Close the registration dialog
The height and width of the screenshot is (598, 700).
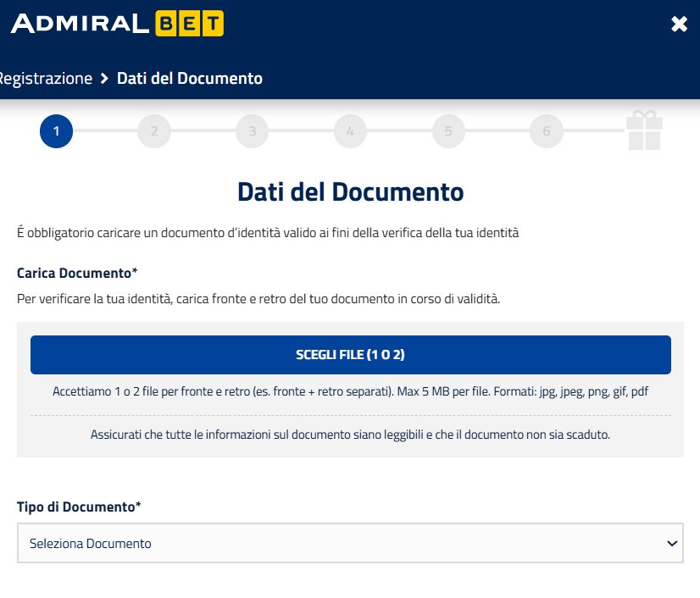tap(680, 24)
